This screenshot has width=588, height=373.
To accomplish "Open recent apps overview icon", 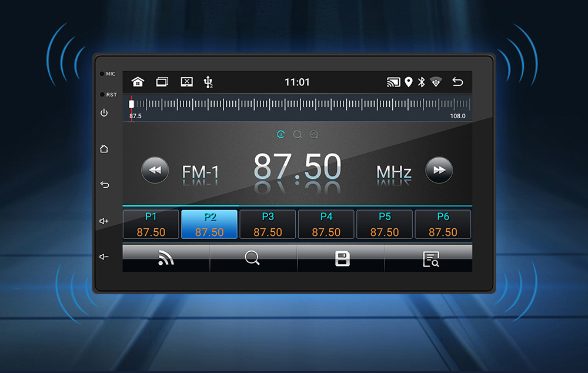I will (x=162, y=82).
